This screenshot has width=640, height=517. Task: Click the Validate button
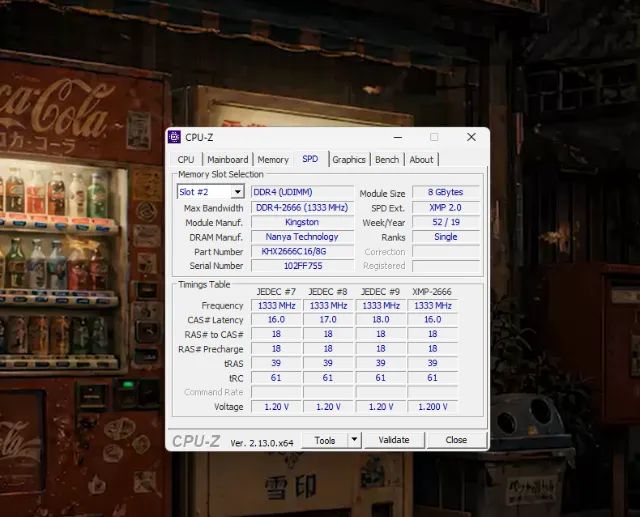click(394, 440)
